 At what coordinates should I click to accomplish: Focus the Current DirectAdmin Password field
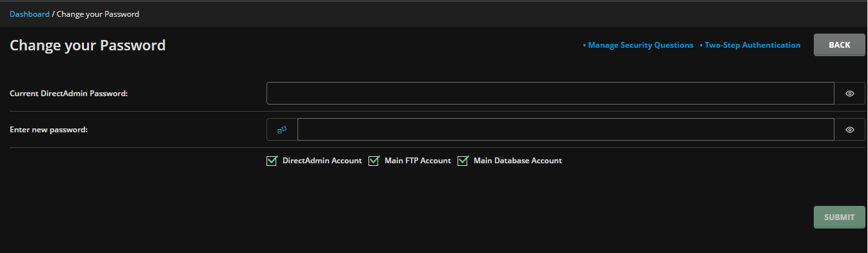click(x=550, y=94)
